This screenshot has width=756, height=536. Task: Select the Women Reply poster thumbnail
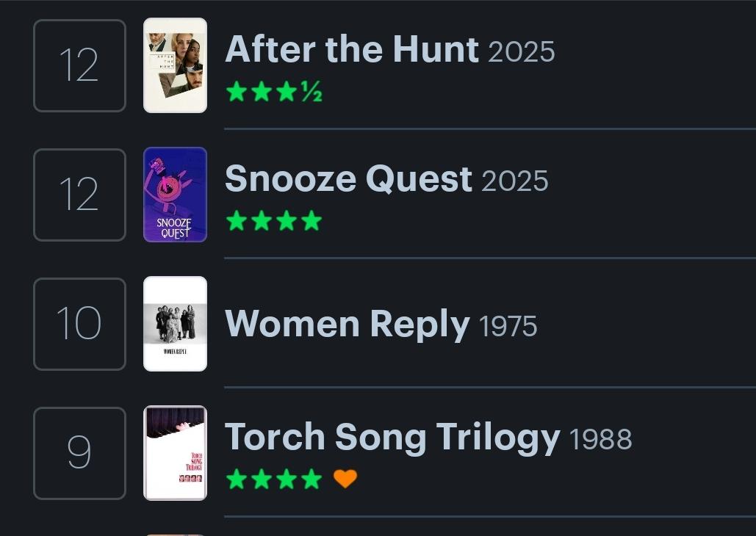tap(175, 324)
